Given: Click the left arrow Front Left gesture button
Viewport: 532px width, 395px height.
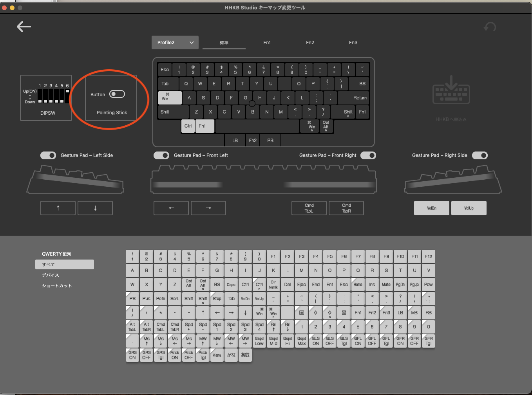Looking at the screenshot, I should pos(171,208).
